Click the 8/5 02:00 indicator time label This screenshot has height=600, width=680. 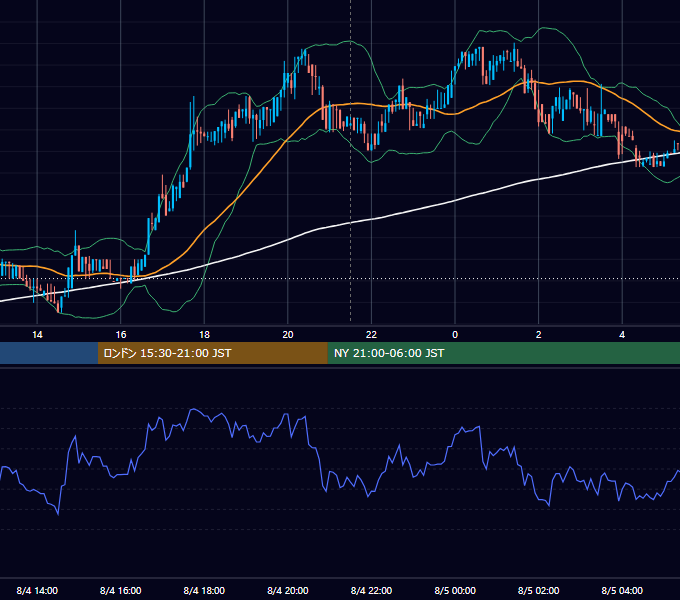[x=539, y=590]
